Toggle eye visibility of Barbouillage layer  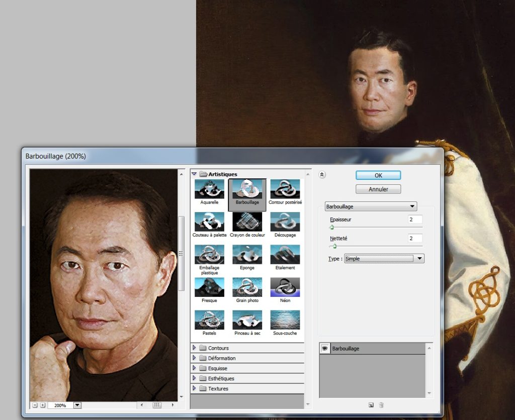click(x=325, y=348)
